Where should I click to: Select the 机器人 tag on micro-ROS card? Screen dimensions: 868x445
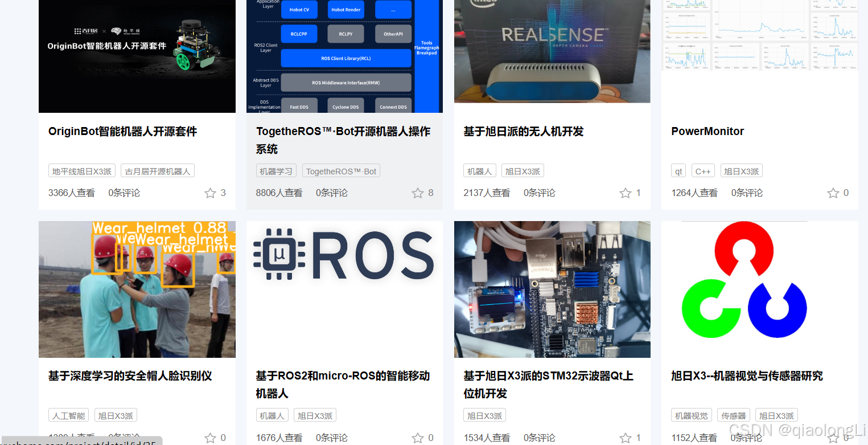(x=272, y=415)
